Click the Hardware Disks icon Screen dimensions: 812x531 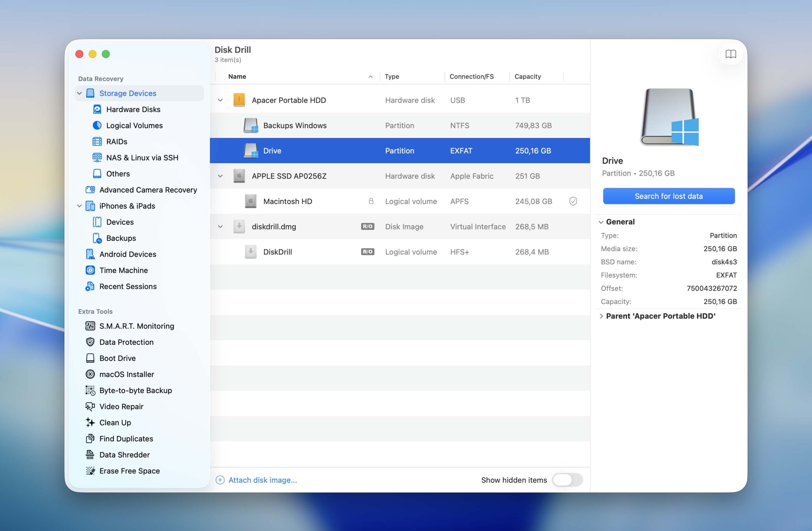97,109
